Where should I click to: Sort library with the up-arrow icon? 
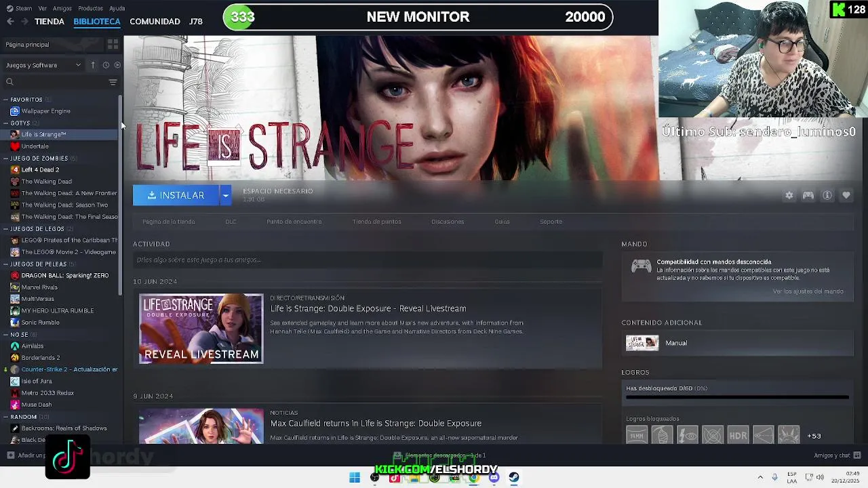point(93,65)
